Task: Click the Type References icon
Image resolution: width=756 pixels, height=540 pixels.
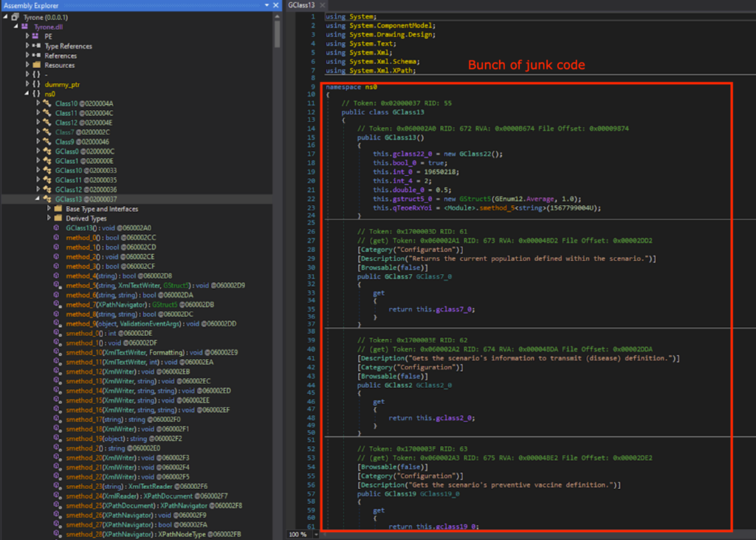Action: pos(36,46)
